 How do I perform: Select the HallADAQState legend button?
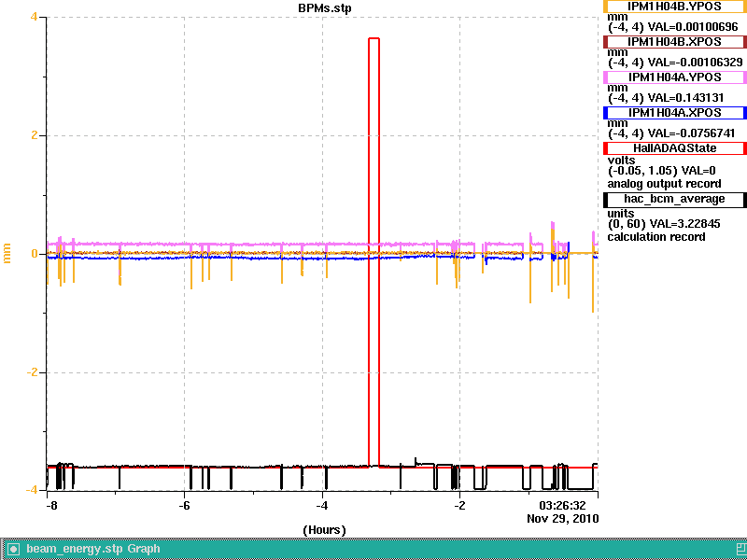tap(674, 148)
